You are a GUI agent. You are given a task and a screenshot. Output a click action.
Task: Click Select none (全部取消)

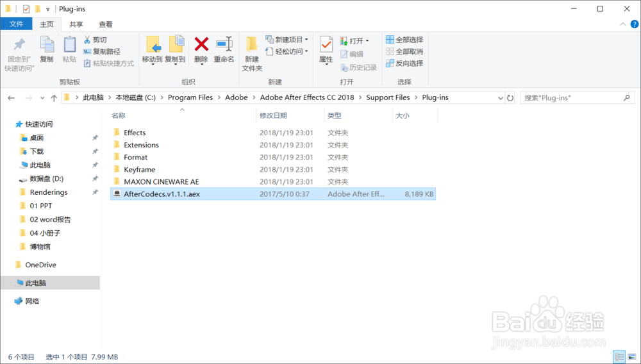404,51
